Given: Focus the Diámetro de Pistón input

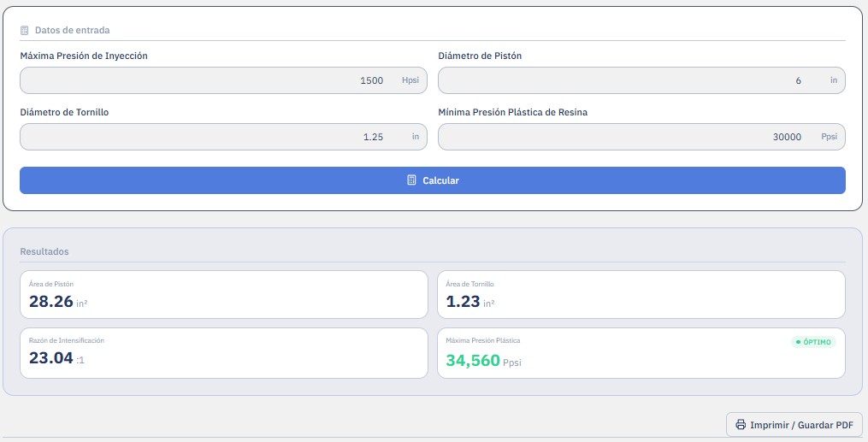Looking at the screenshot, I should point(641,80).
